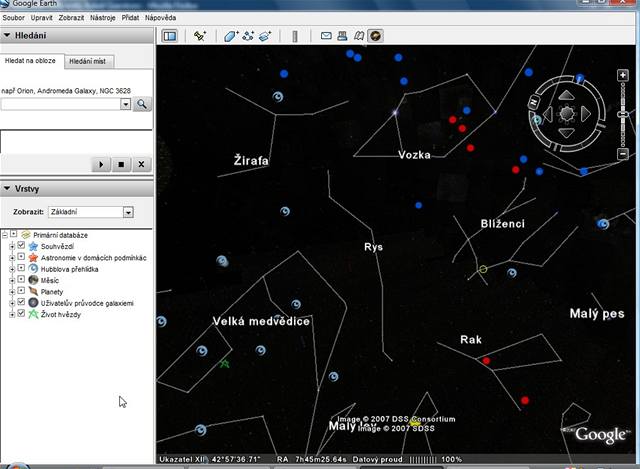Image resolution: width=640 pixels, height=469 pixels.
Task: Click the Měsíc layer moon icon
Action: point(33,280)
